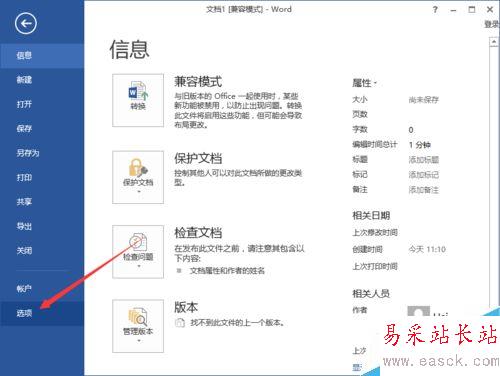
Task: Click the 相关人员 section heading
Action: [371, 294]
